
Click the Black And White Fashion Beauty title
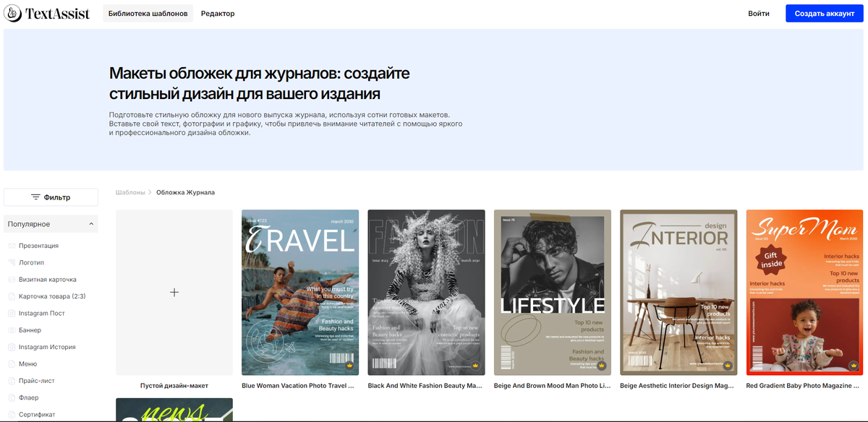click(425, 386)
